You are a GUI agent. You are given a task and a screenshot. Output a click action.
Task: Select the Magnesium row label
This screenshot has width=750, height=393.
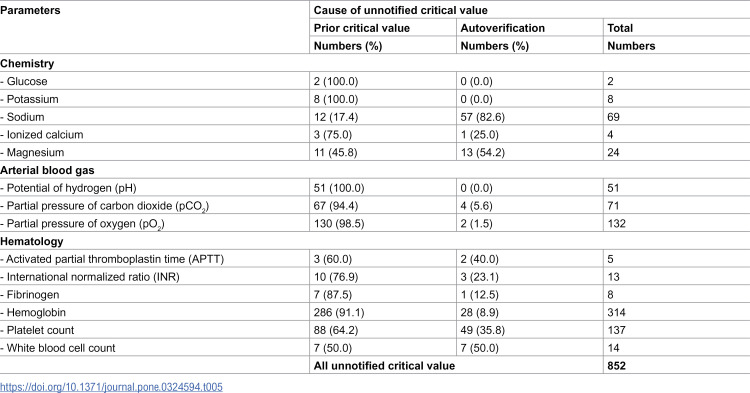[32, 153]
